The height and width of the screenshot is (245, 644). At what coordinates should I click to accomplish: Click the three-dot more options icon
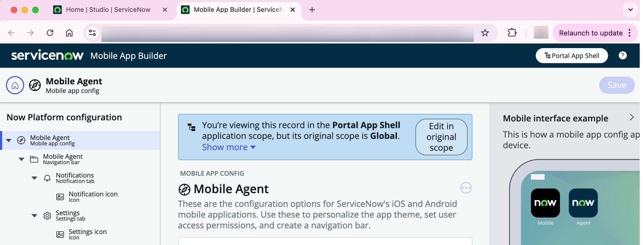tap(466, 188)
